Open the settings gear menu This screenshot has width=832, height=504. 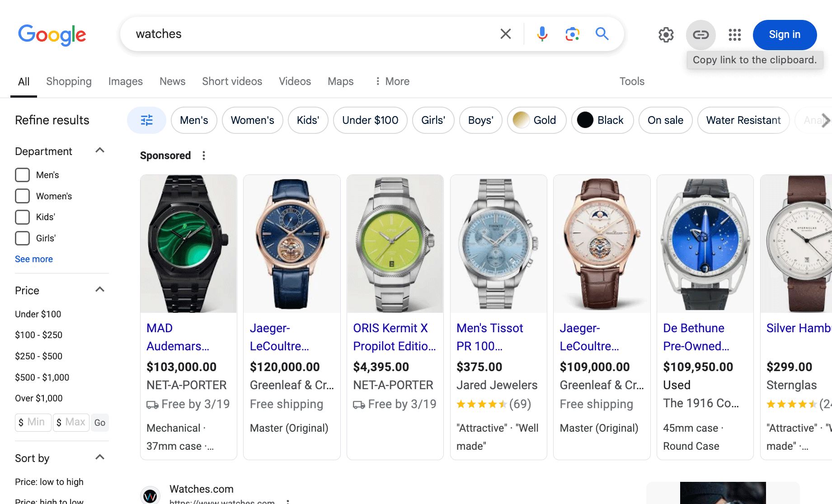(x=666, y=35)
